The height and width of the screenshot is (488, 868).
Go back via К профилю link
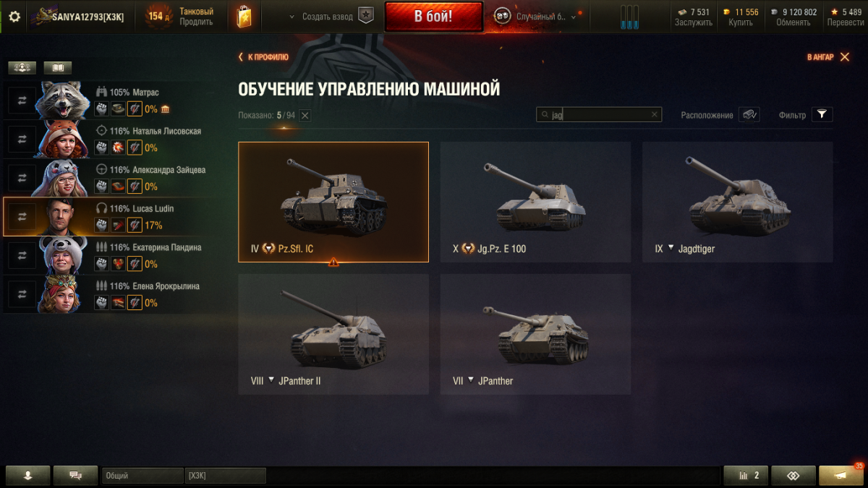(x=263, y=57)
